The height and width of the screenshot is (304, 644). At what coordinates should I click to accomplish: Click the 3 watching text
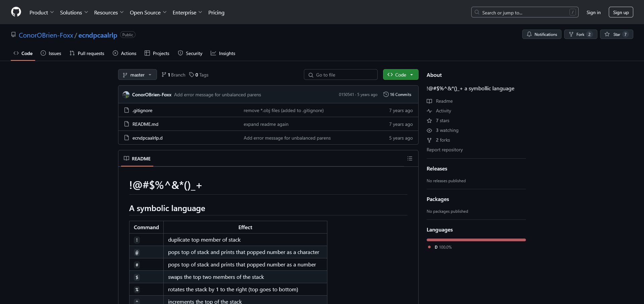pyautogui.click(x=447, y=130)
